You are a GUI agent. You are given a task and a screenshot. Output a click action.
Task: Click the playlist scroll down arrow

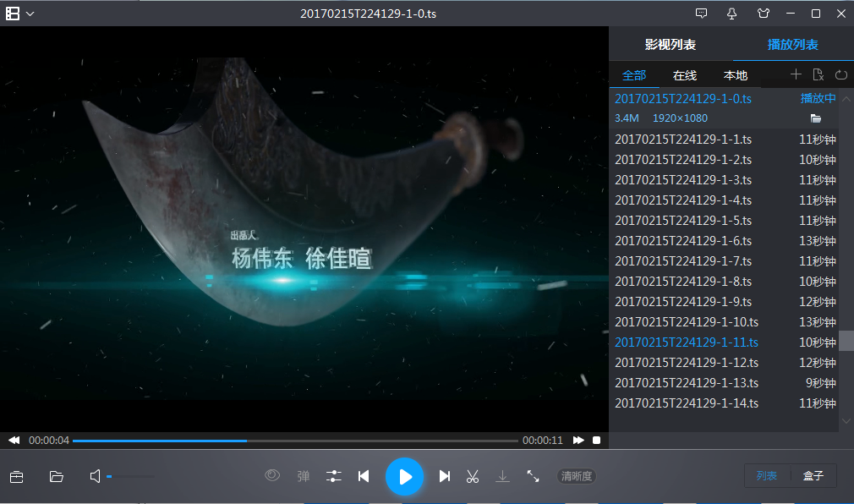[x=846, y=420]
